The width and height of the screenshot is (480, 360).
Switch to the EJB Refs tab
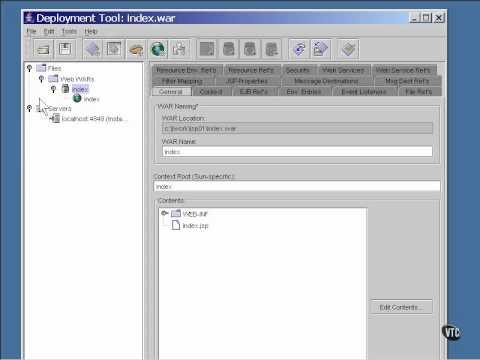tap(254, 92)
